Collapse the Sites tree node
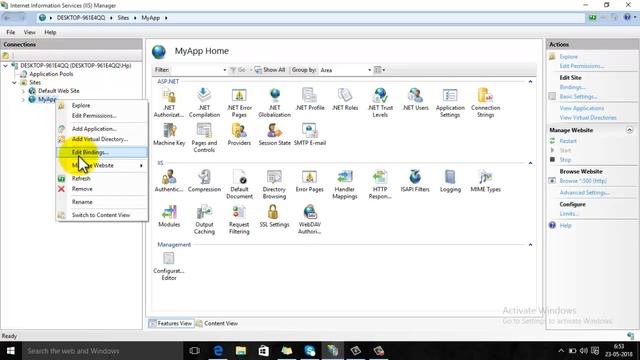The image size is (640, 360). pos(14,82)
